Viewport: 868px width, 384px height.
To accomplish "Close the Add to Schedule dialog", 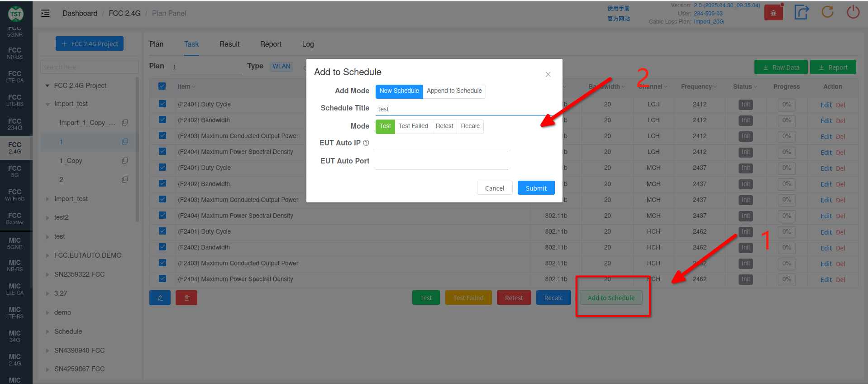I will click(x=548, y=74).
